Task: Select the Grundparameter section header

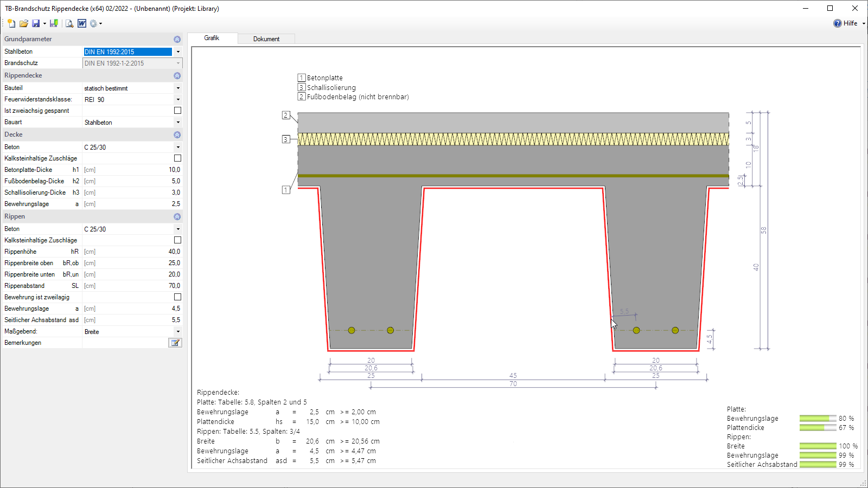Action: pos(92,39)
